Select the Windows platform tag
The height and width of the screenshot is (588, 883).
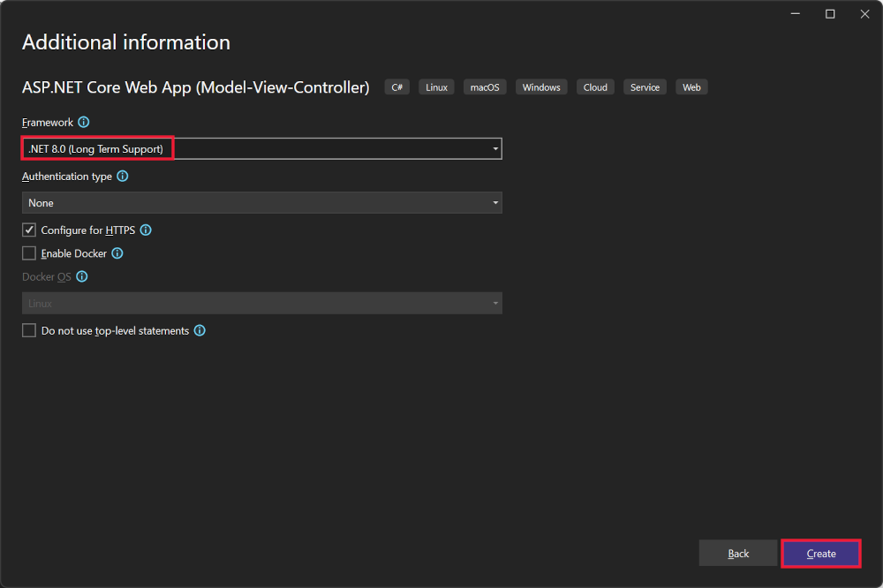(540, 87)
